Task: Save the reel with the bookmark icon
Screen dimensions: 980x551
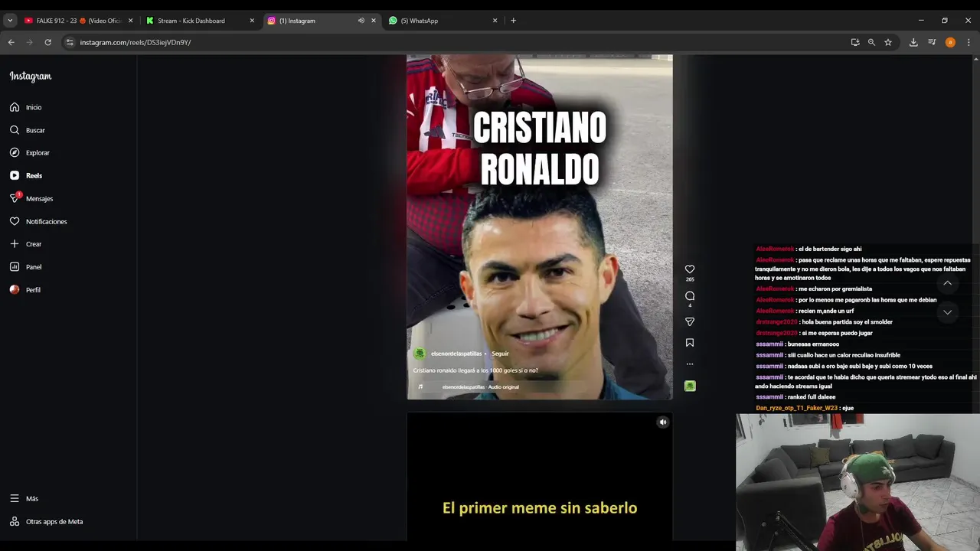Action: (x=689, y=343)
